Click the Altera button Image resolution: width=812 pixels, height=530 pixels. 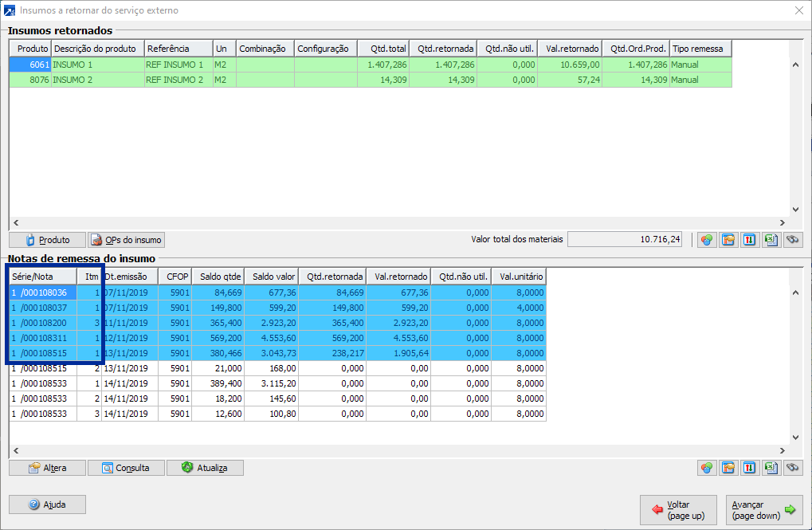tap(47, 468)
